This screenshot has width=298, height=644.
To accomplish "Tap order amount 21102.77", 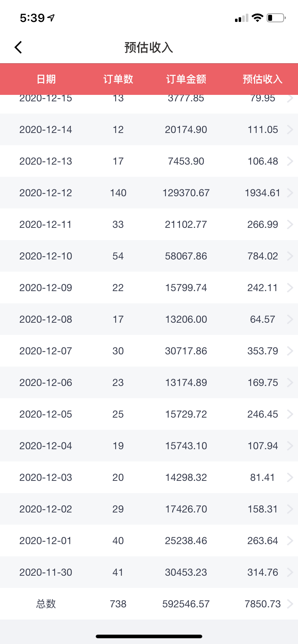I will click(186, 224).
